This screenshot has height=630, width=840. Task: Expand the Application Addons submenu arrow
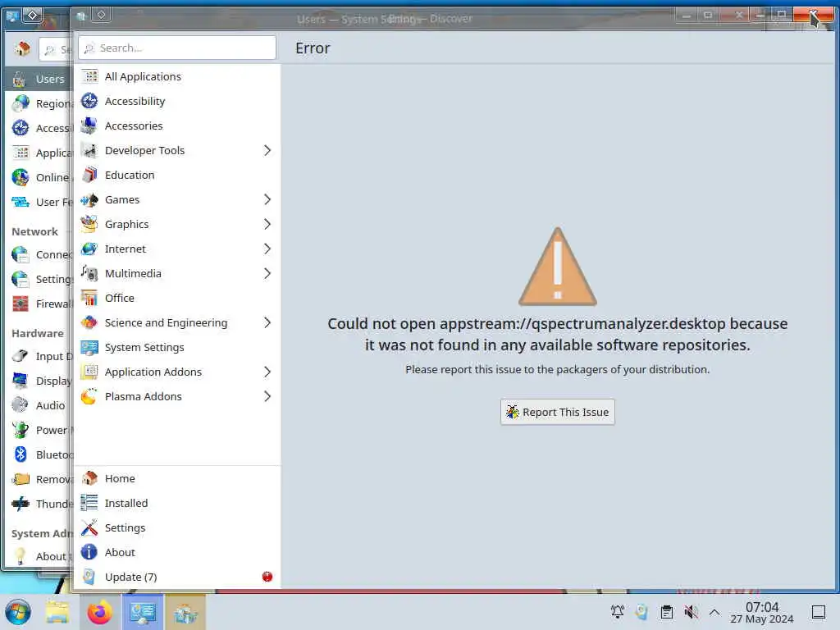pos(267,372)
